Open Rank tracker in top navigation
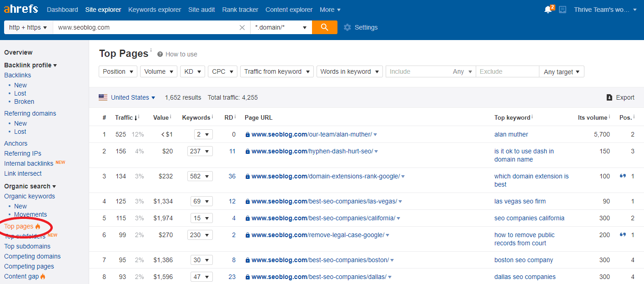This screenshot has height=284, width=644. pos(240,10)
